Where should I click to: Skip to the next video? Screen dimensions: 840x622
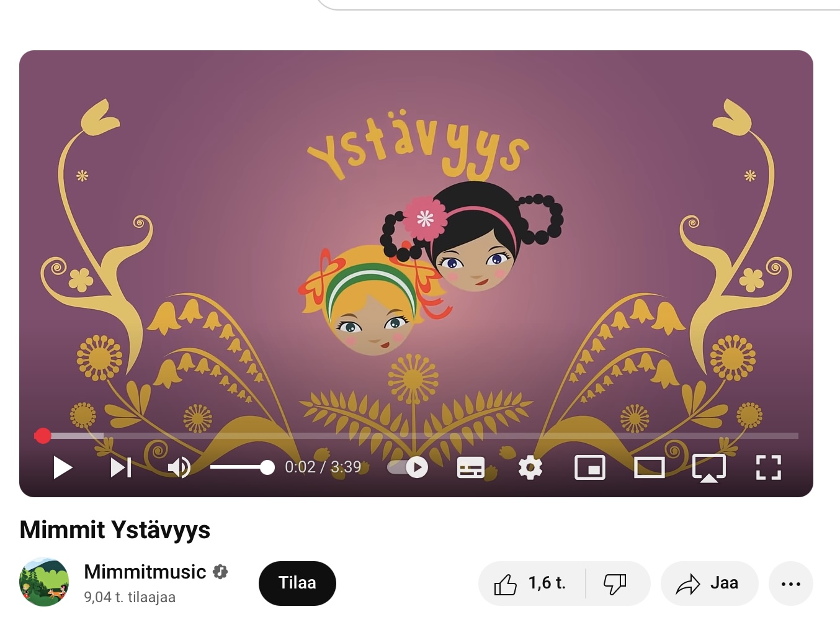(121, 467)
